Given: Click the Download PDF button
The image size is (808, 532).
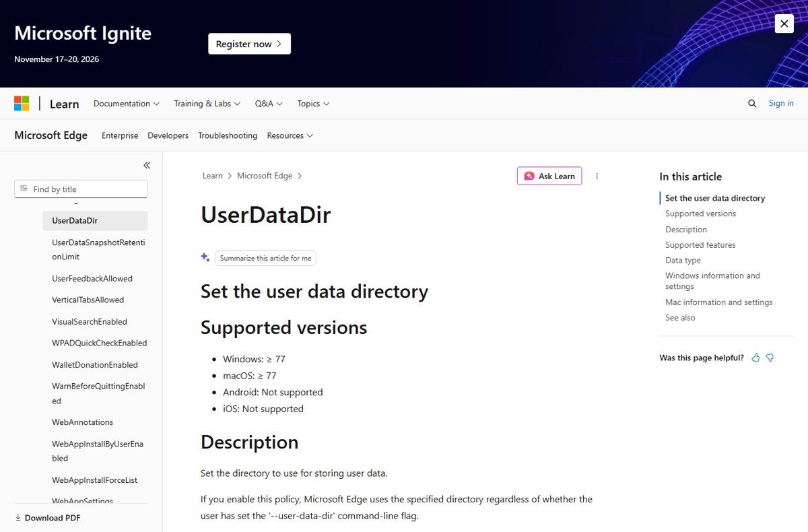Looking at the screenshot, I should 48,518.
